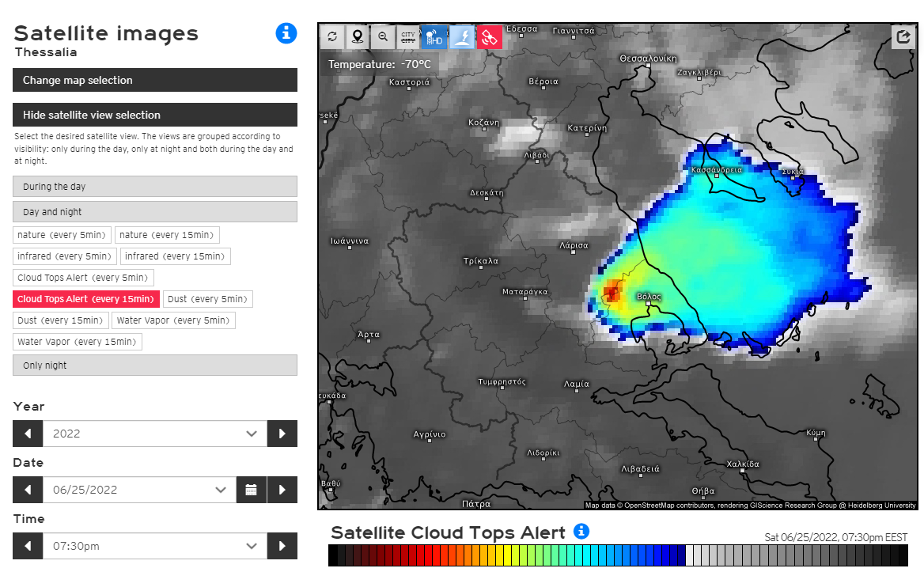Expand the During the day group
The height and width of the screenshot is (572, 924).
[155, 187]
